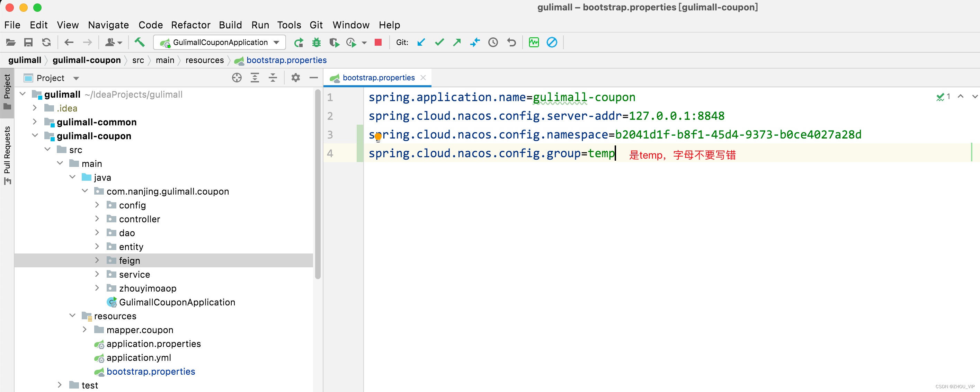This screenshot has width=980, height=392.
Task: Click Select Opened File target icon
Action: point(237,78)
